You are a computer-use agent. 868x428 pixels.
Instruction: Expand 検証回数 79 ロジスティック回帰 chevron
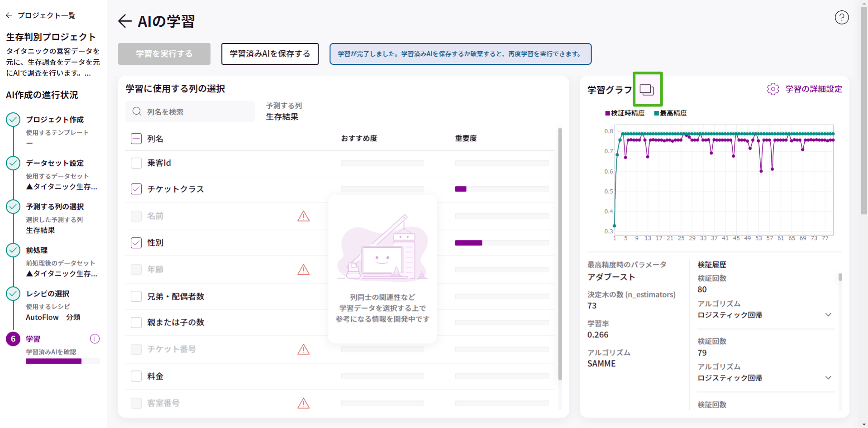pos(828,378)
